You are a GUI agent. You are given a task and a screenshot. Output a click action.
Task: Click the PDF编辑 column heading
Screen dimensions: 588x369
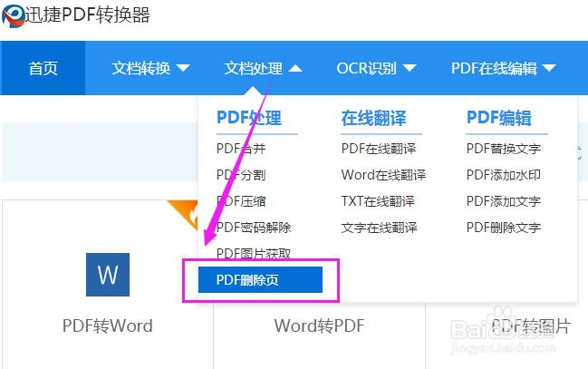(498, 118)
